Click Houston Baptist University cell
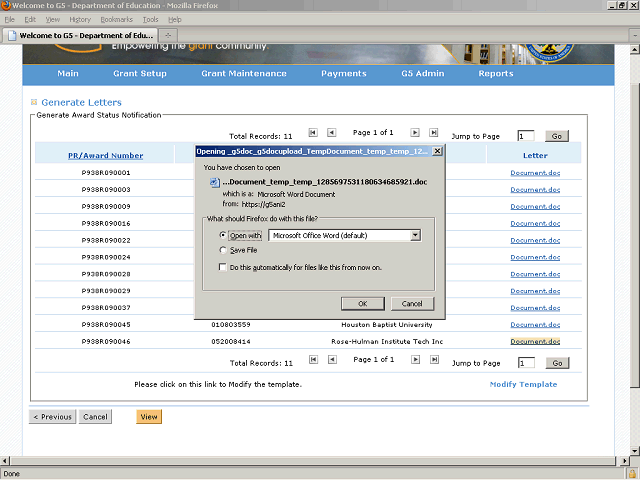Image resolution: width=640 pixels, height=480 pixels. [387, 325]
